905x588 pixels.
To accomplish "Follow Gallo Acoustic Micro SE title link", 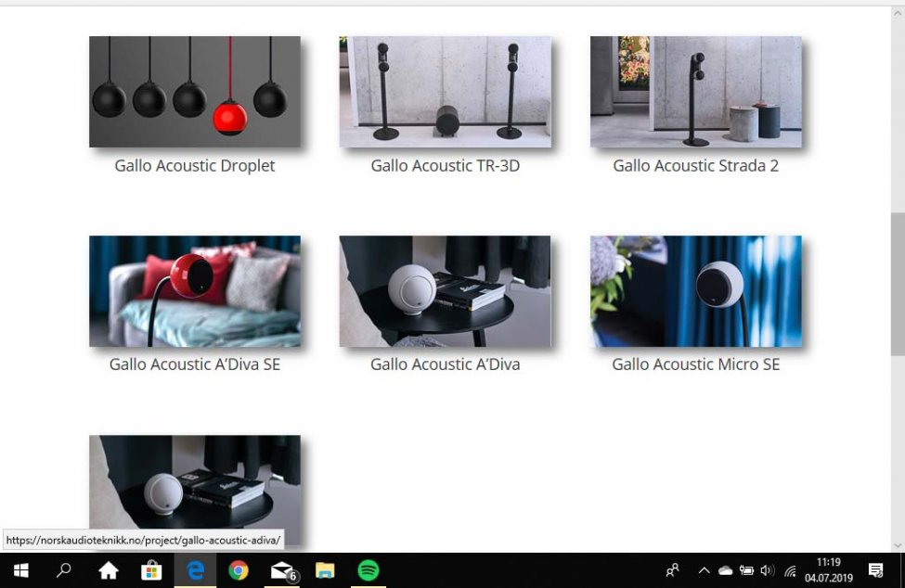I will pyautogui.click(x=695, y=364).
